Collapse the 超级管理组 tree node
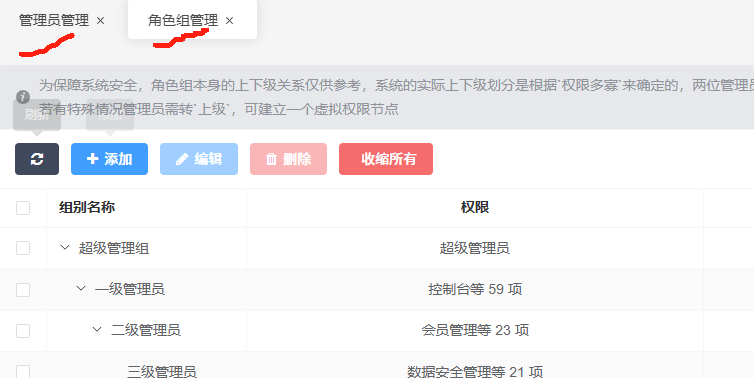The width and height of the screenshot is (754, 378). pos(65,248)
